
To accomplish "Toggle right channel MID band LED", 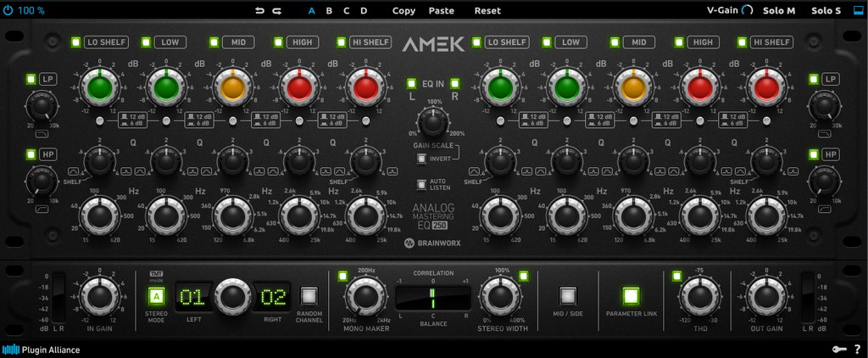I will [x=615, y=42].
